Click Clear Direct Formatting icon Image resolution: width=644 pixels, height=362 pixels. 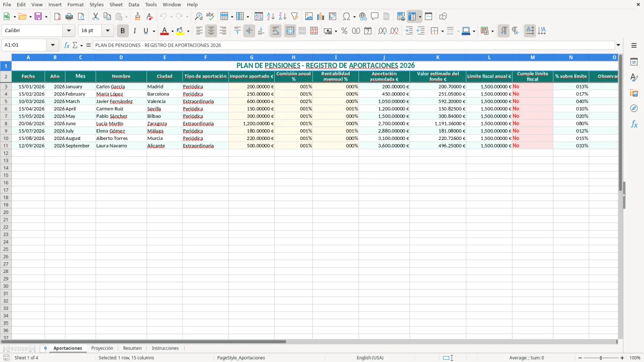[x=150, y=17]
